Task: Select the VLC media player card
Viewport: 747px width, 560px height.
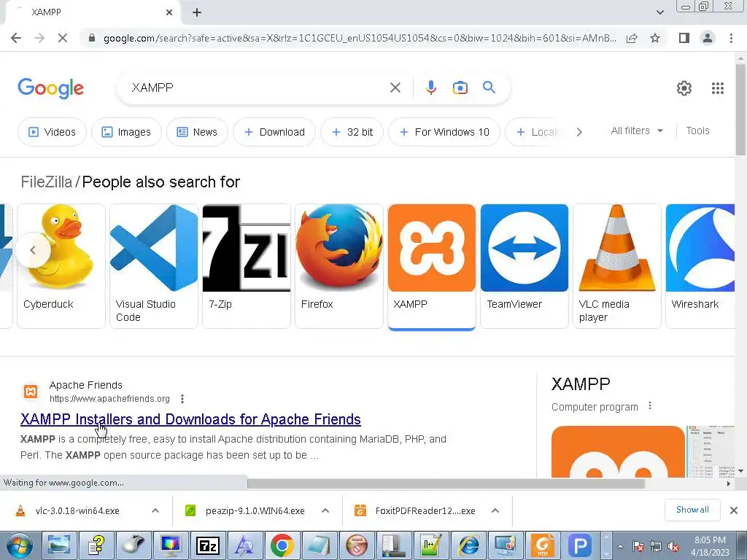Action: (617, 265)
